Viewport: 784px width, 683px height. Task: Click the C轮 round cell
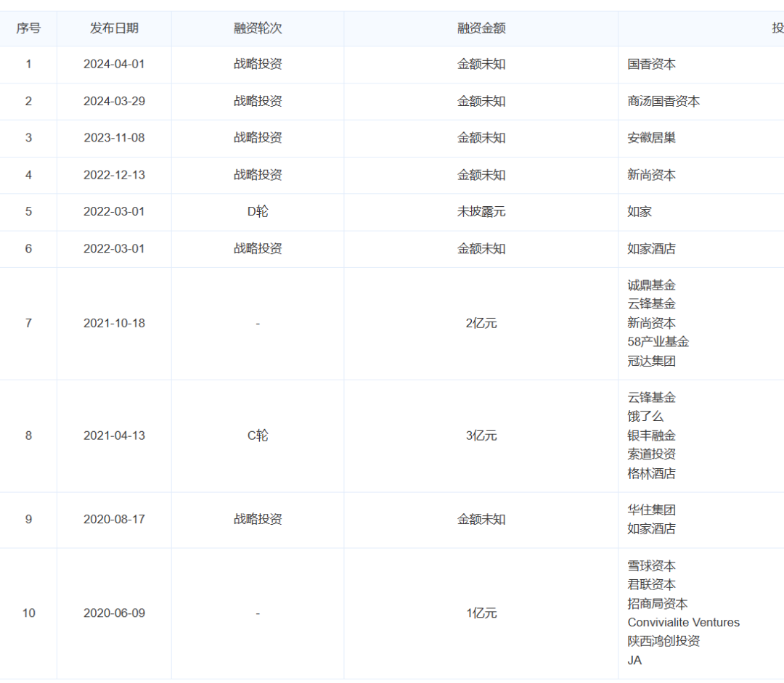[x=258, y=436]
